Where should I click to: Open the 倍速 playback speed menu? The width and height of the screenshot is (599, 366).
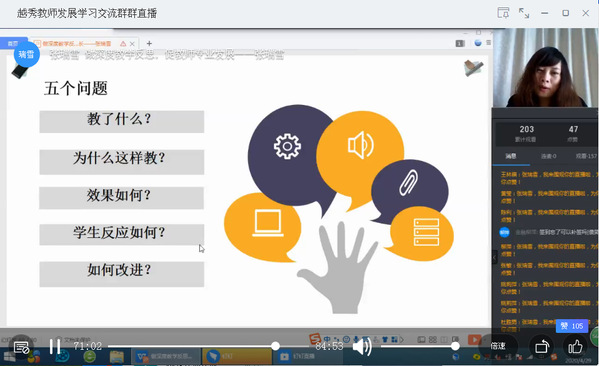tap(498, 346)
